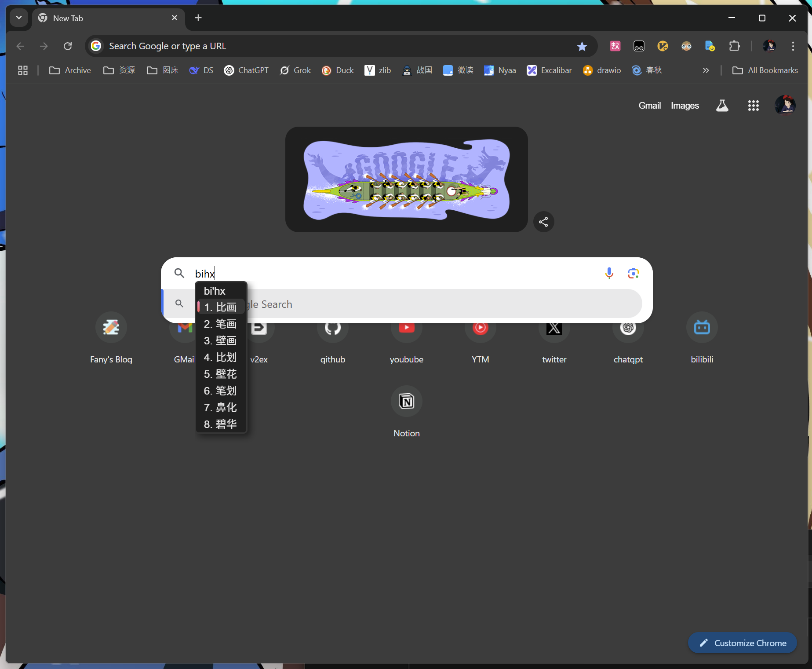Share the dragon boat Doodle

pos(543,222)
